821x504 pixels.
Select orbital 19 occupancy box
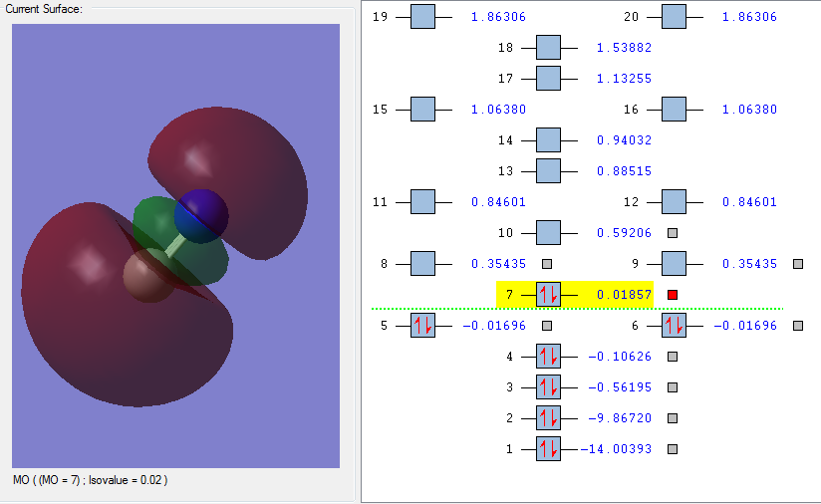422,17
